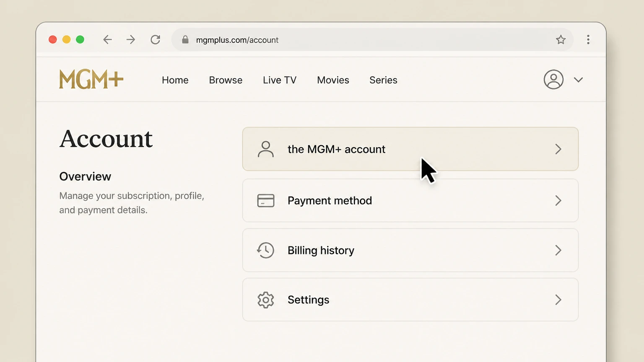Image resolution: width=644 pixels, height=362 pixels.
Task: Close the window with the red button
Action: [x=53, y=40]
